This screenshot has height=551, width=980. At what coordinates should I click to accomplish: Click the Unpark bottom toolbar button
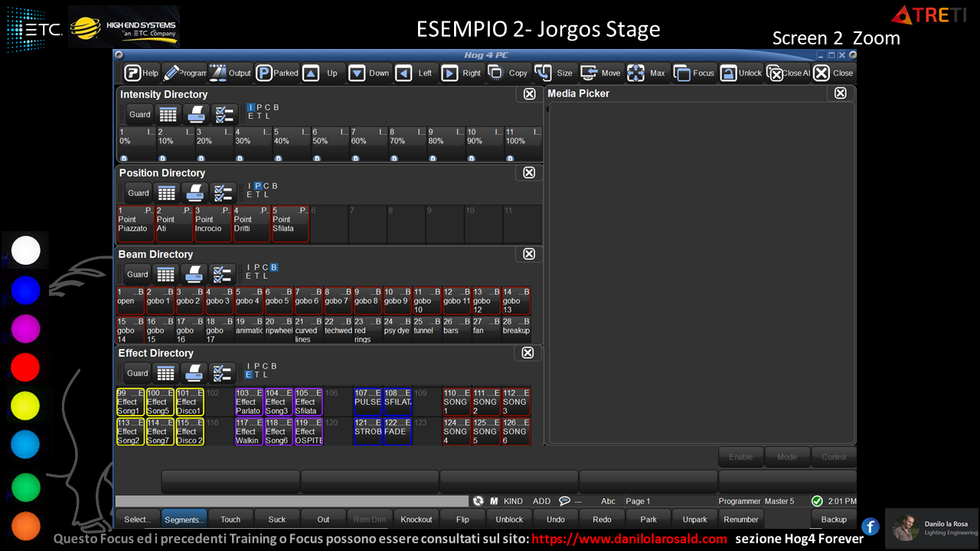click(694, 519)
